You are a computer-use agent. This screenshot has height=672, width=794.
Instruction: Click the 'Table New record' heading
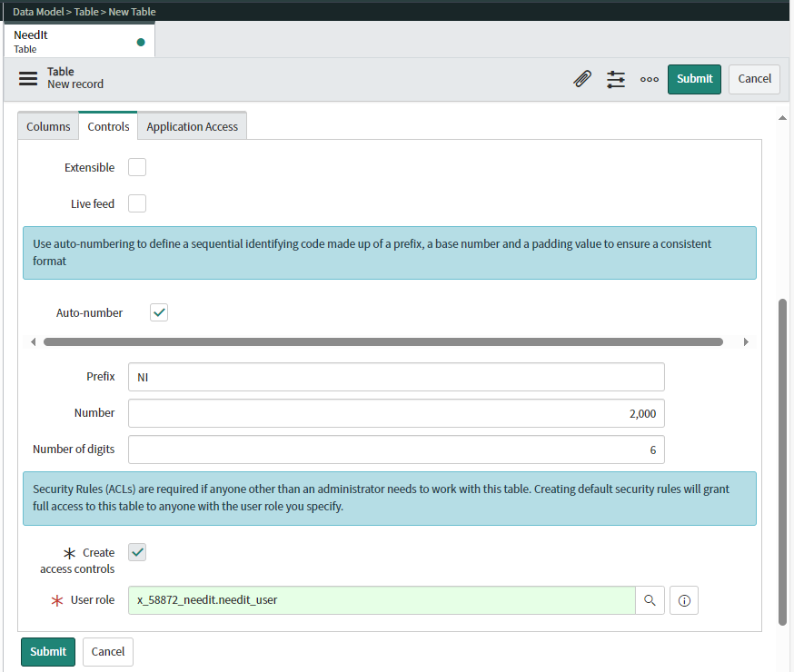tap(75, 78)
